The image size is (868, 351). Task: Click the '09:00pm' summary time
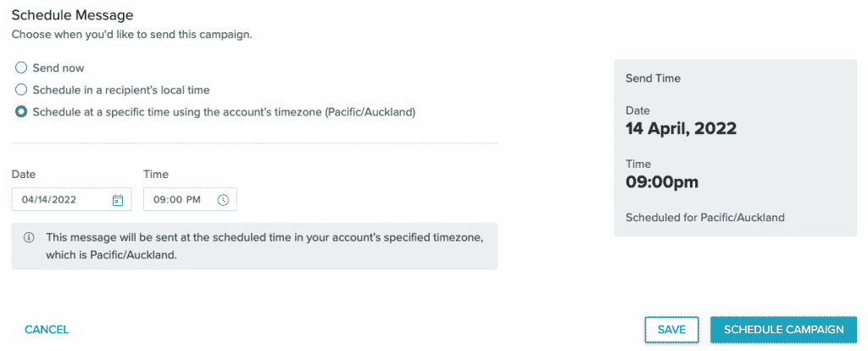pos(662,181)
